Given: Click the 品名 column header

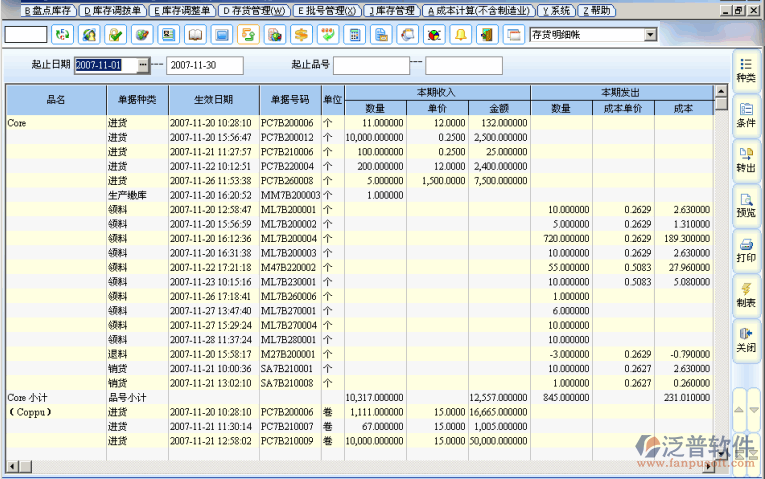Looking at the screenshot, I should point(56,100).
